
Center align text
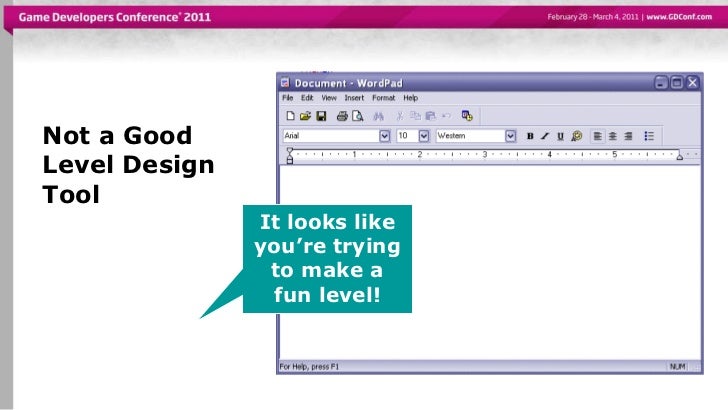click(613, 136)
